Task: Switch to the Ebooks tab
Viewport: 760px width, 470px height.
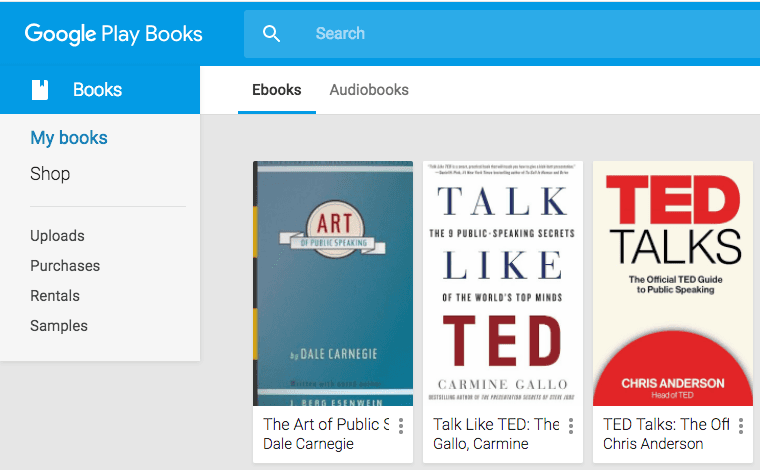Action: (277, 90)
